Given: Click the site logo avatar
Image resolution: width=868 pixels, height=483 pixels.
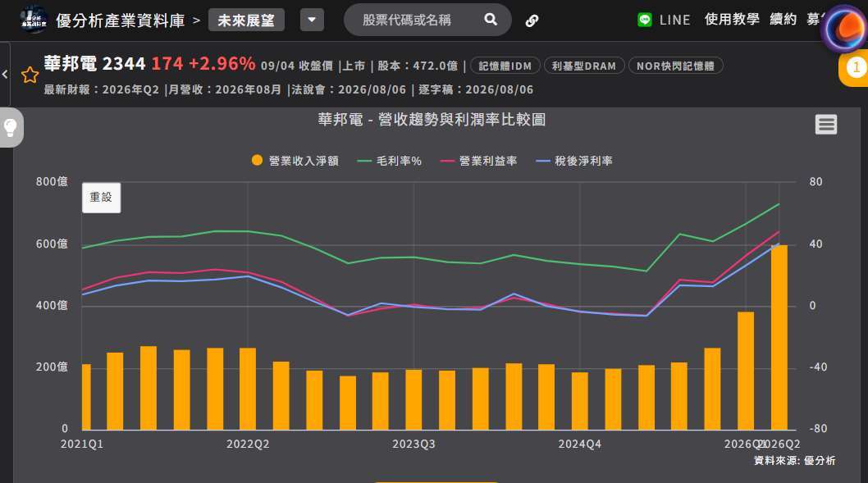Looking at the screenshot, I should [33, 20].
